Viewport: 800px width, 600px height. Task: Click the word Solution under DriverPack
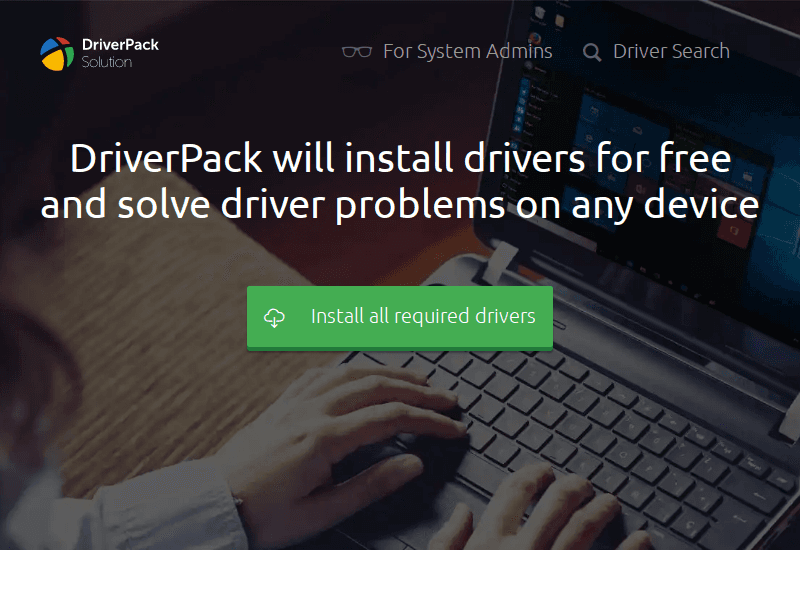coord(107,62)
